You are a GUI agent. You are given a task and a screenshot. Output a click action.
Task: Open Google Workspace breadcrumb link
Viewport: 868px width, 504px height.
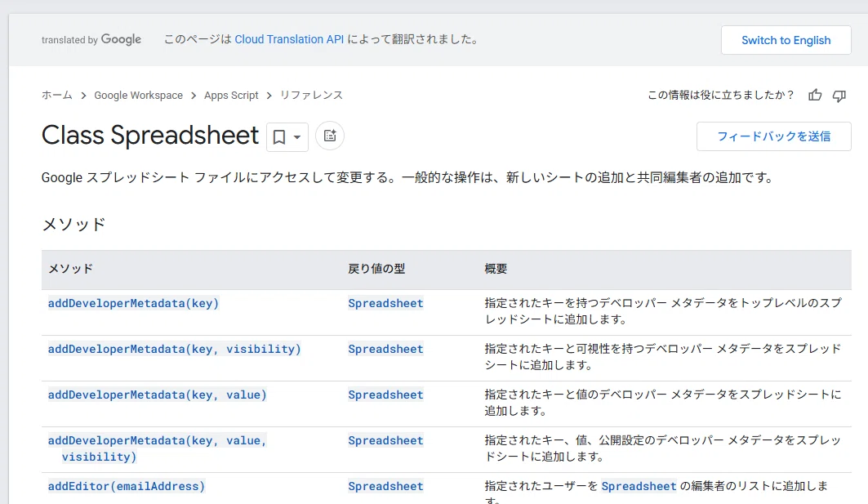[138, 96]
